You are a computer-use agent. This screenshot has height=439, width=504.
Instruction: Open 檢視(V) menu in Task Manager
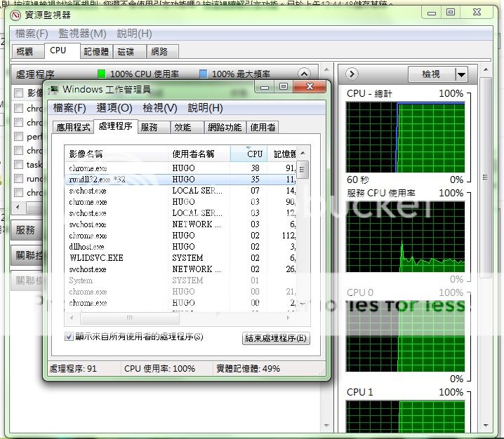click(x=160, y=108)
